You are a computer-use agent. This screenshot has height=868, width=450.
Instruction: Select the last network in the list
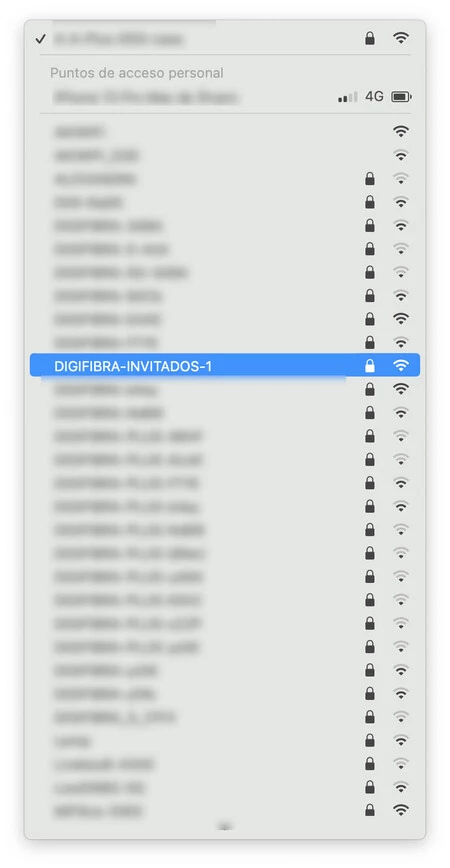click(225, 811)
